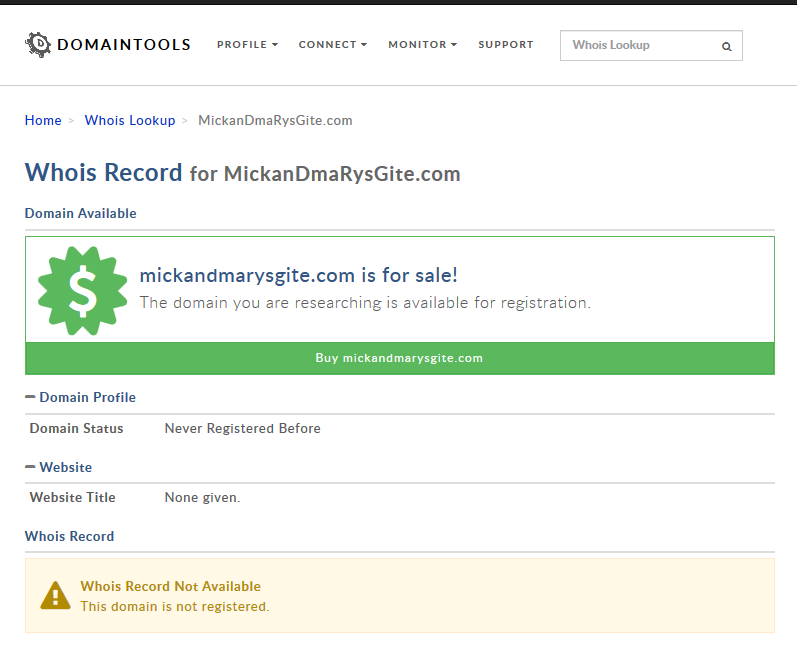797x659 pixels.
Task: Open the Whois Lookup breadcrumb link
Action: 130,120
